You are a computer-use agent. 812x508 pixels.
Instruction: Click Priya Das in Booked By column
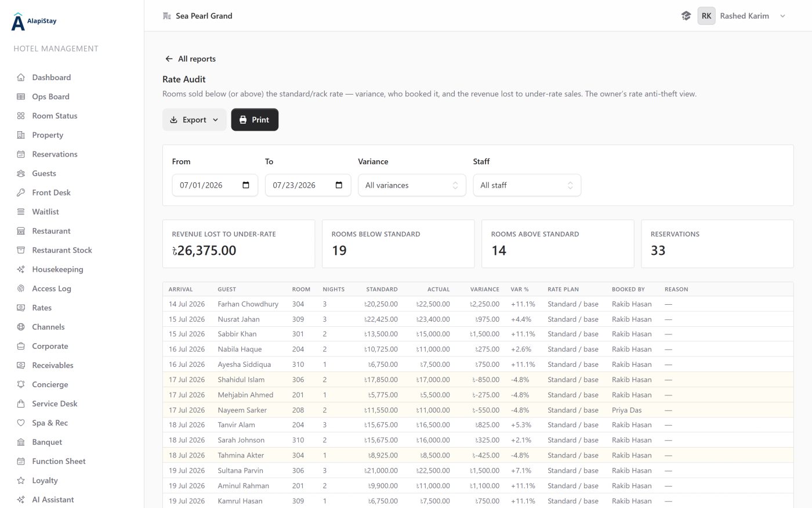pos(626,410)
